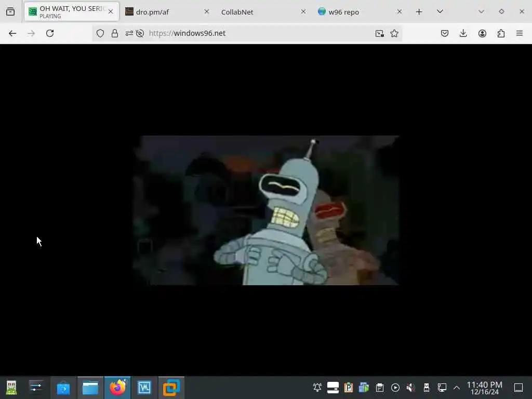
Task: Open the VMware app on taskbar
Action: (171, 388)
